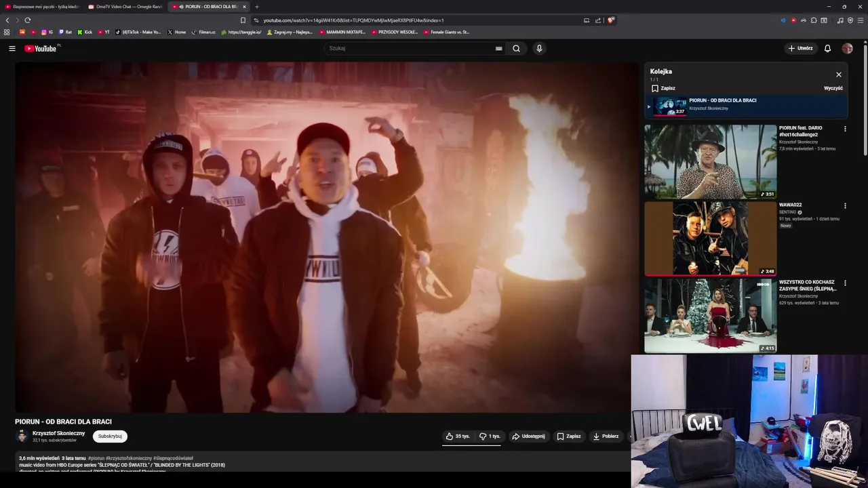This screenshot has width=868, height=488.
Task: Share video with Udostępnij button
Action: point(528,436)
